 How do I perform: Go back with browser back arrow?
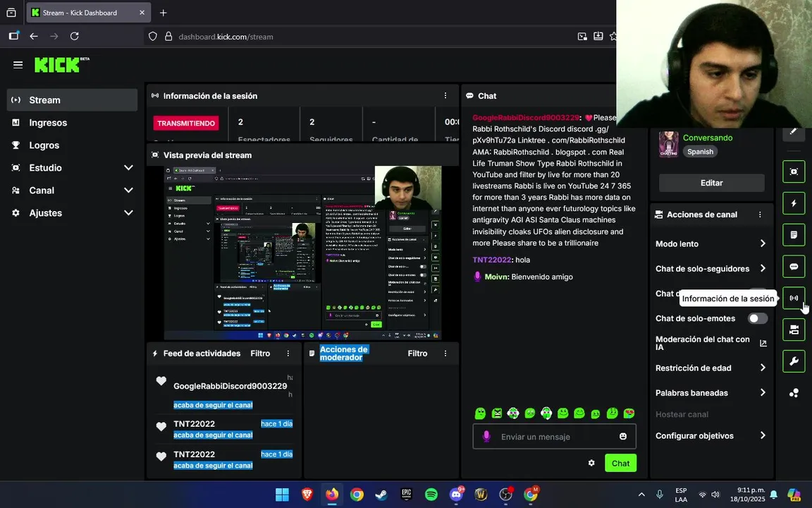34,36
